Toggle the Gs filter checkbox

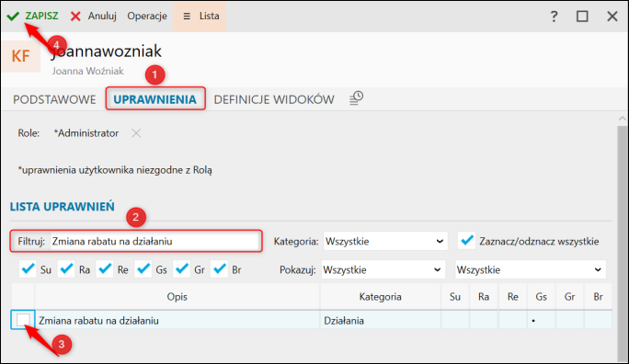click(143, 269)
